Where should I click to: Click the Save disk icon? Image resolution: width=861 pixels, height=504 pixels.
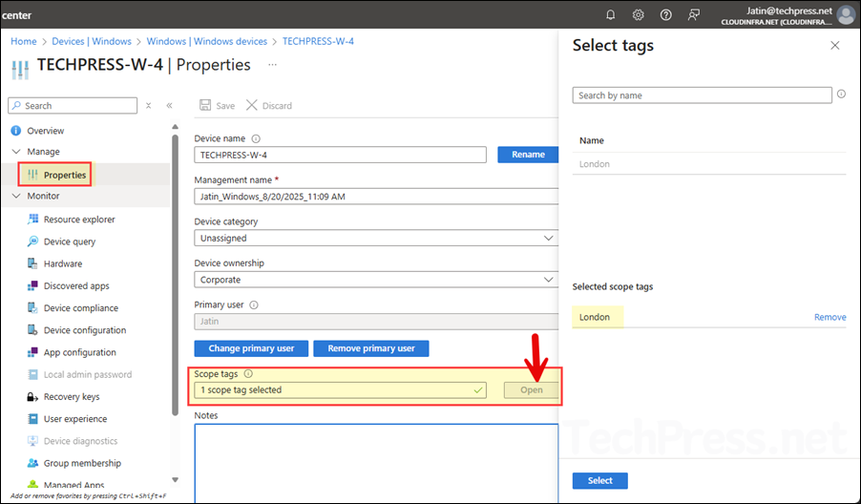point(205,105)
